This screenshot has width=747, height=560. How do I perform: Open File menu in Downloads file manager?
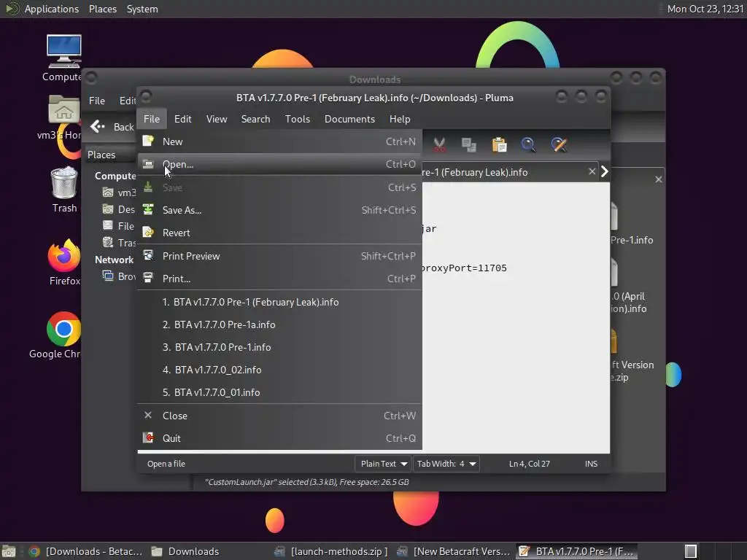pyautogui.click(x=97, y=101)
